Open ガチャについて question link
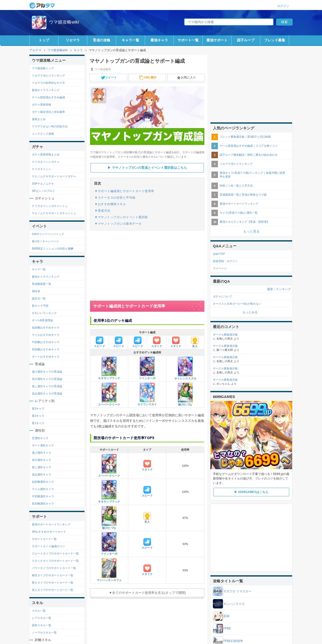Viewport: 322px width, 644px height. 222,296
